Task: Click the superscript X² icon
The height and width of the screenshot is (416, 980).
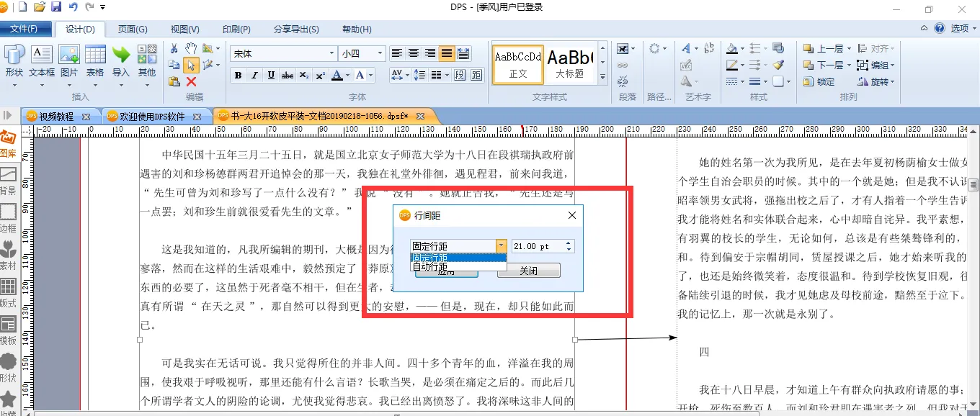Action: click(321, 75)
